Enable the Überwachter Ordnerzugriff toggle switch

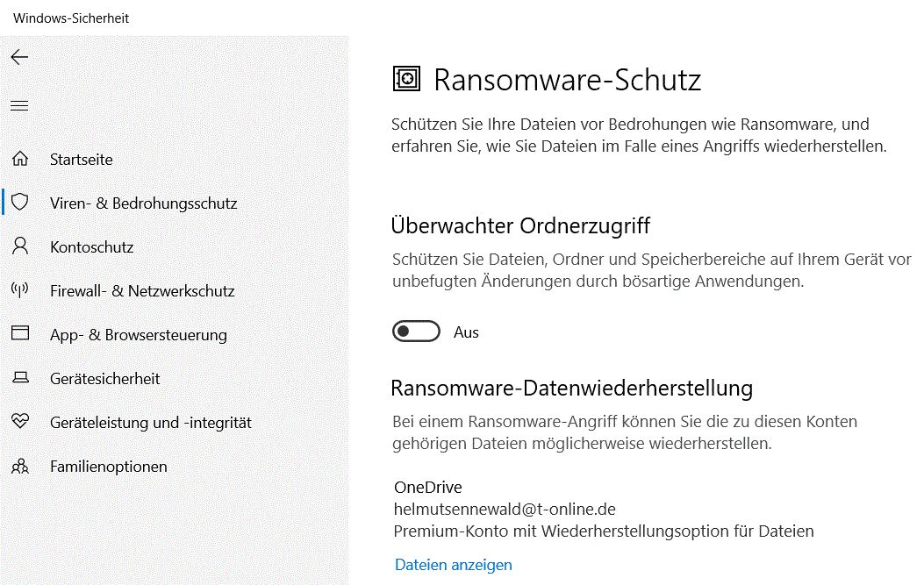(416, 332)
